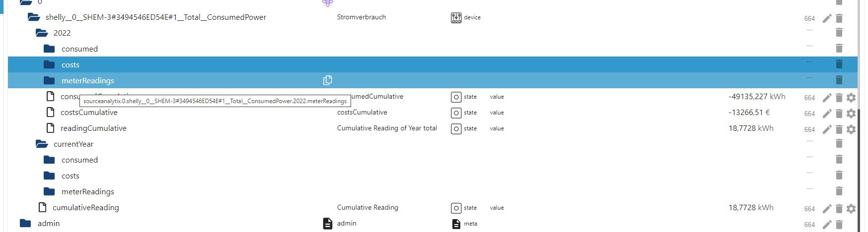
Task: Edit the cumulativeReading state with pencil
Action: pos(827,209)
